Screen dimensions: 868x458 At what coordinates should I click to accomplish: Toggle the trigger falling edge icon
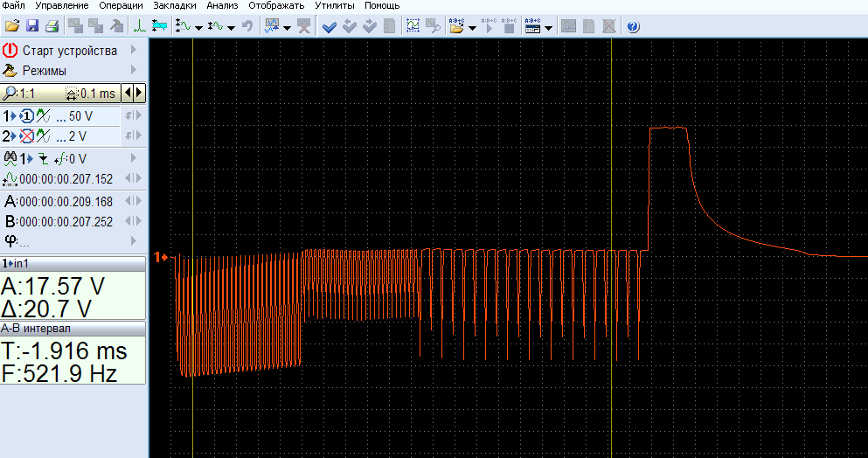[x=43, y=159]
